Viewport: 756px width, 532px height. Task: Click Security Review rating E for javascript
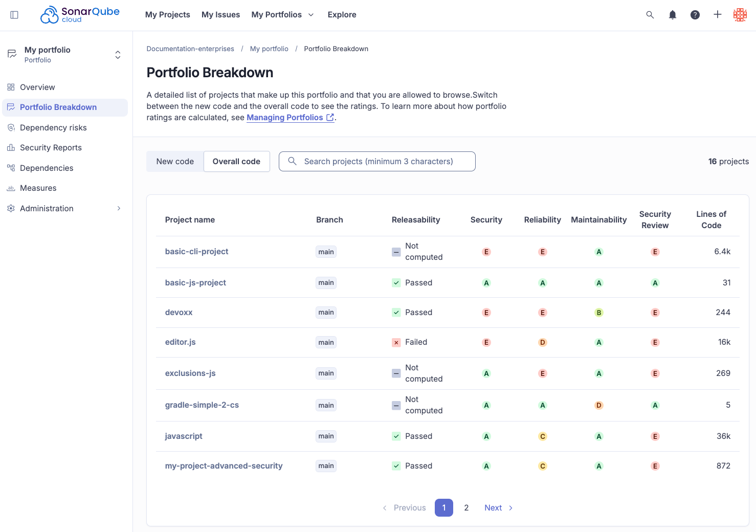[x=655, y=436]
